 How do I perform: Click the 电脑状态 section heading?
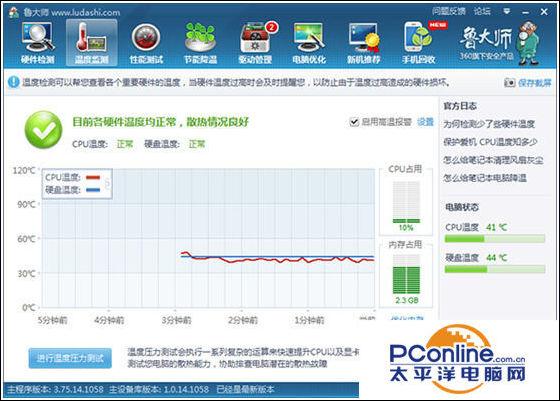tap(462, 207)
